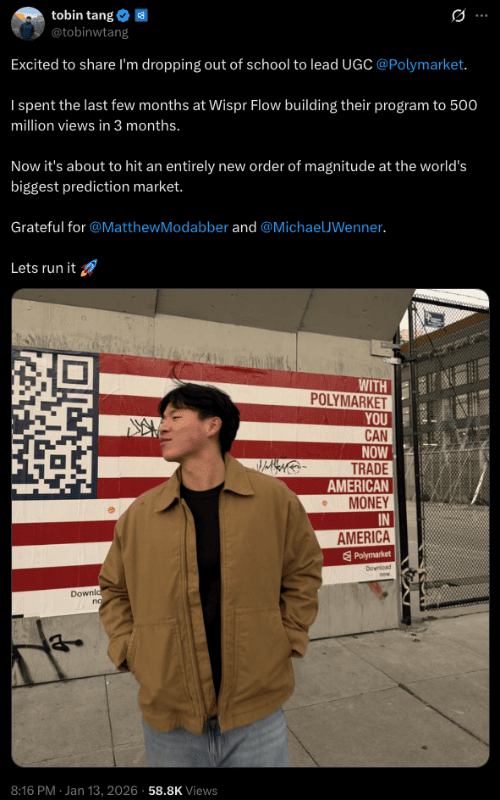View the 58.8K Views count
This screenshot has height=800, width=500.
point(183,790)
